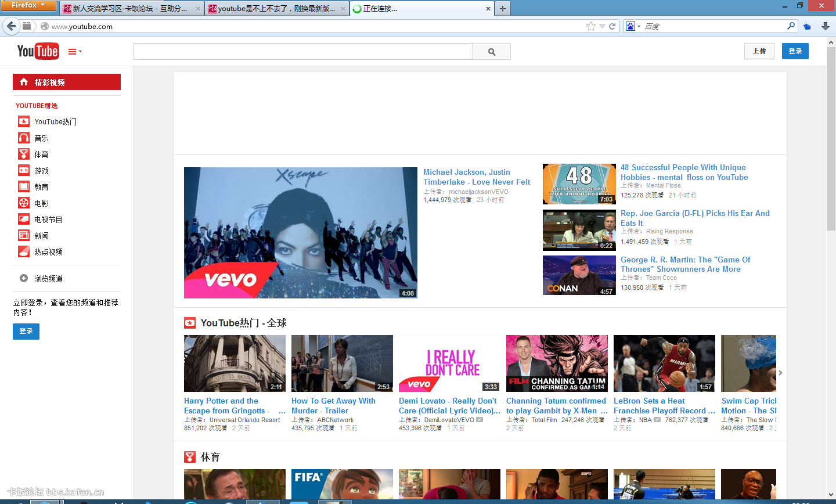Click YouTube热门 - 全球 section heading
This screenshot has width=836, height=504.
point(244,323)
